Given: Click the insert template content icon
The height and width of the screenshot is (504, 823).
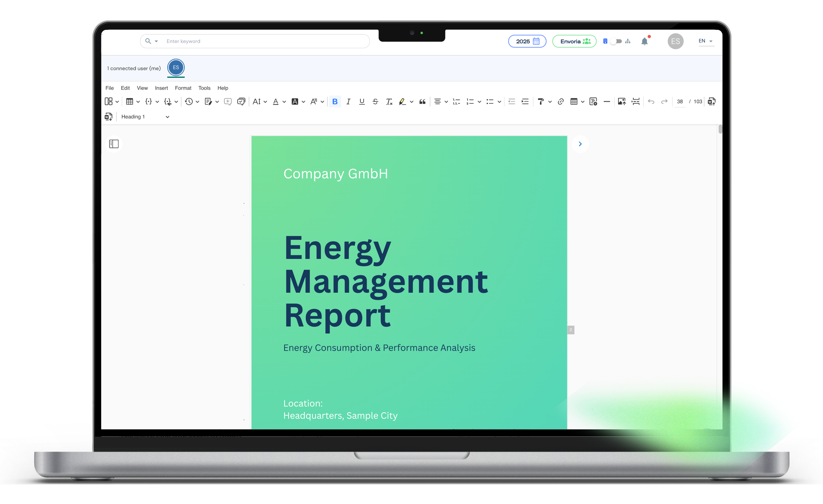Looking at the screenshot, I should tap(593, 102).
